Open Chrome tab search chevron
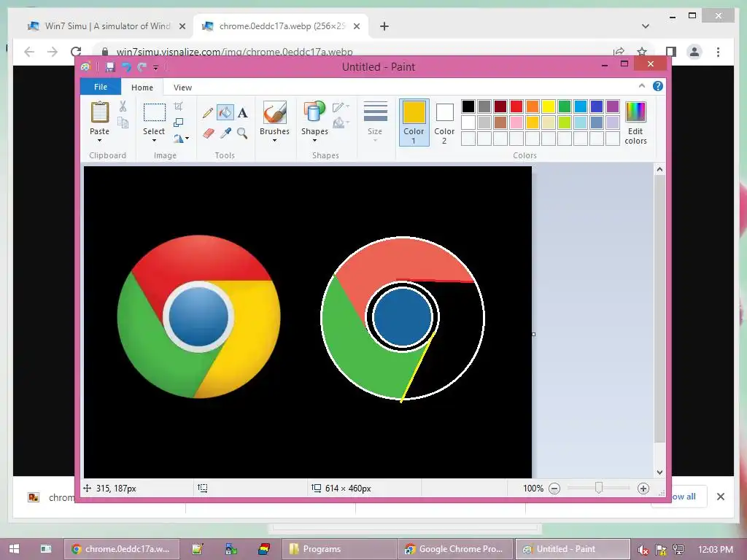This screenshot has height=560, width=747. 646,26
